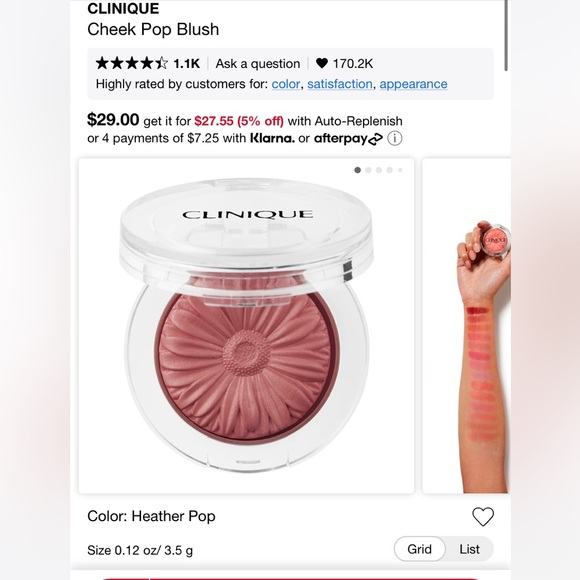View the arm swatch product image
This screenshot has height=580, width=580.
coord(467,326)
